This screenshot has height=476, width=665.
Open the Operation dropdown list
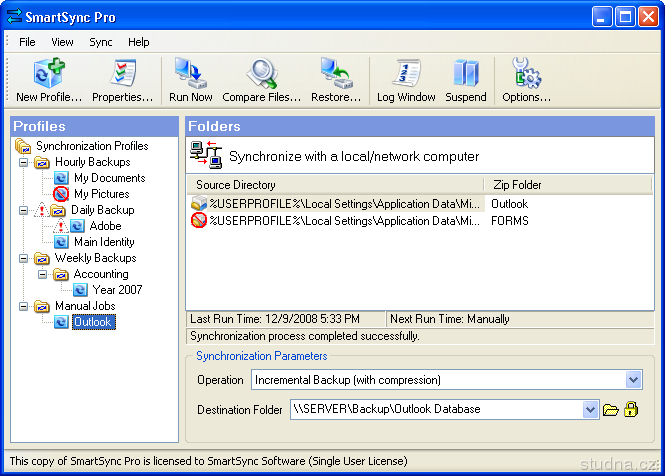633,380
